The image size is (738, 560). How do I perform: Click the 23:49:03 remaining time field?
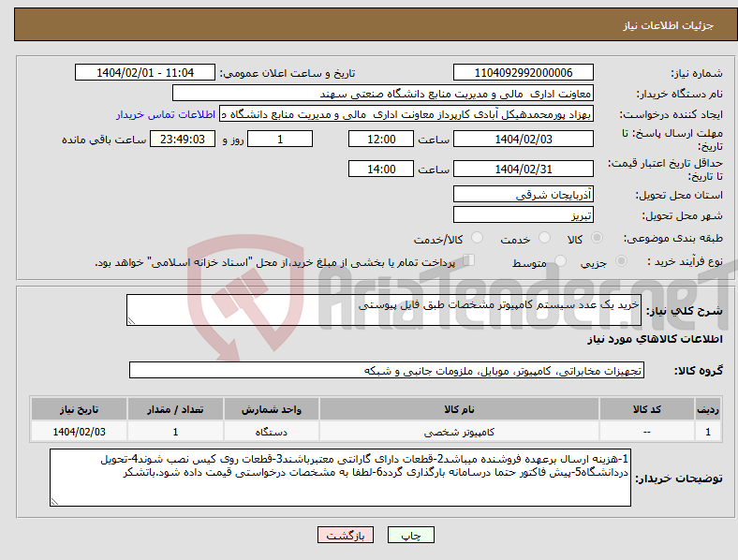(x=183, y=139)
